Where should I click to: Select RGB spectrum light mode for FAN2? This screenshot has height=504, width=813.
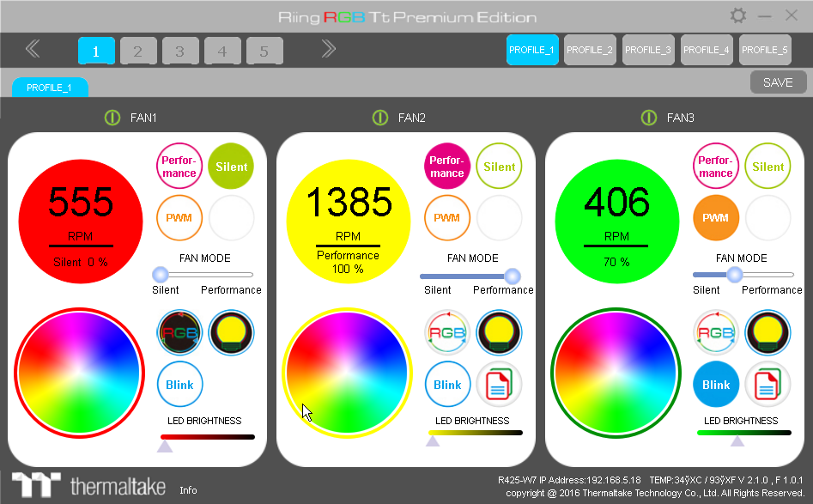[447, 332]
